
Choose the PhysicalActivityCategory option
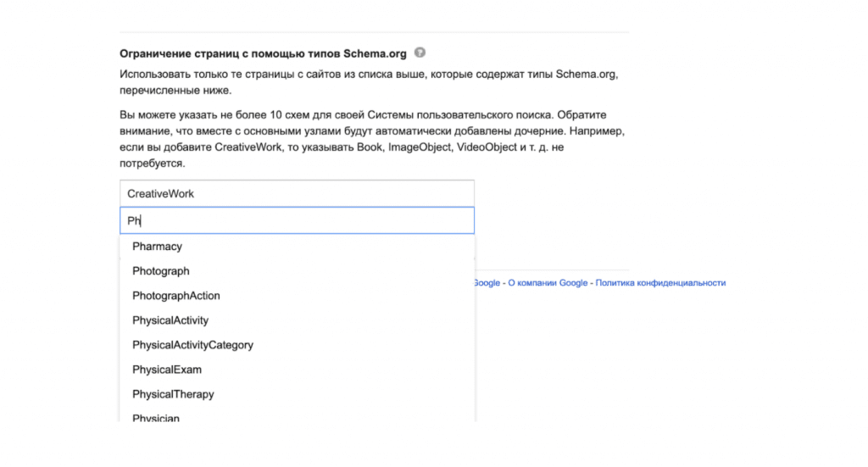[193, 345]
